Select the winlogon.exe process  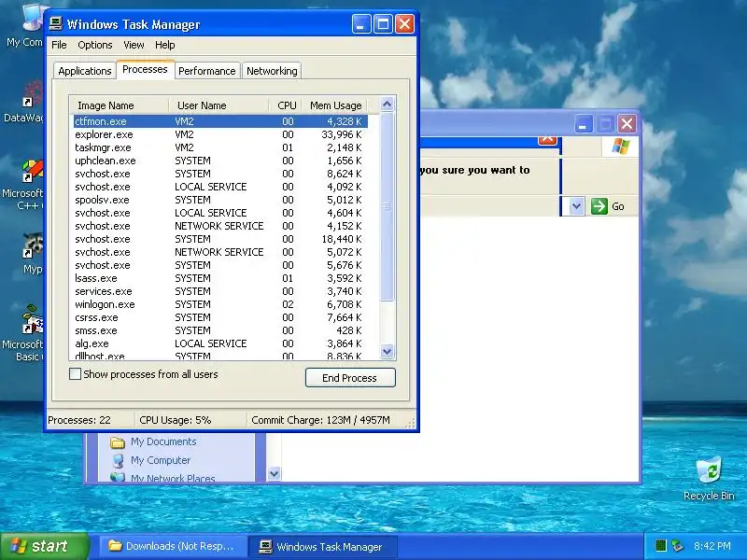pyautogui.click(x=220, y=304)
